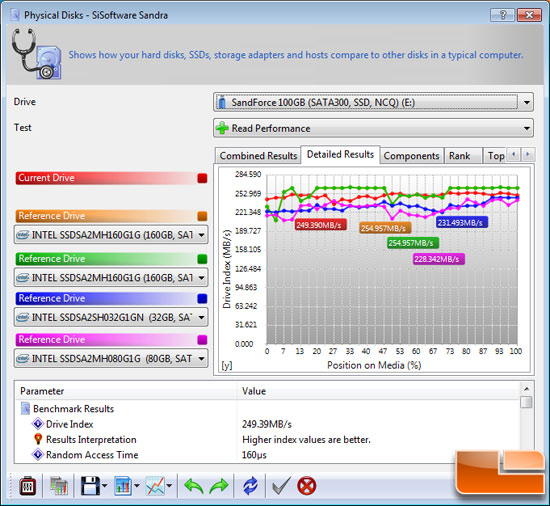
Task: Click the Random Access Time diamond icon
Action: (x=38, y=455)
